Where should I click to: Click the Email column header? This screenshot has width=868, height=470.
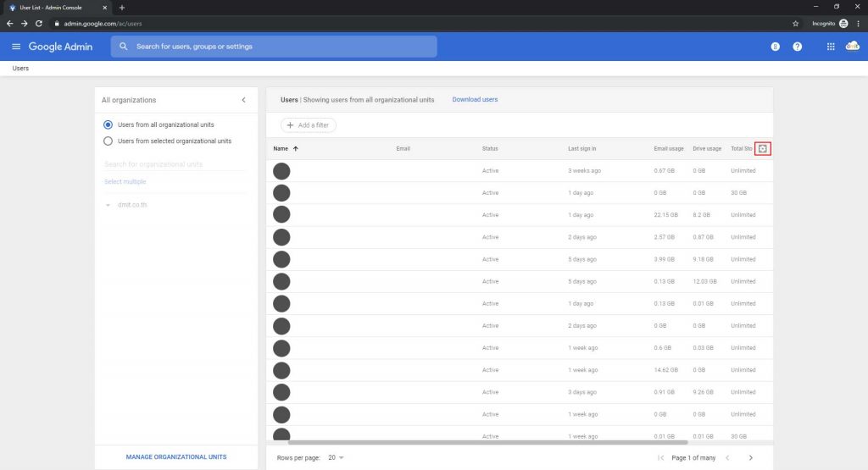[403, 148]
